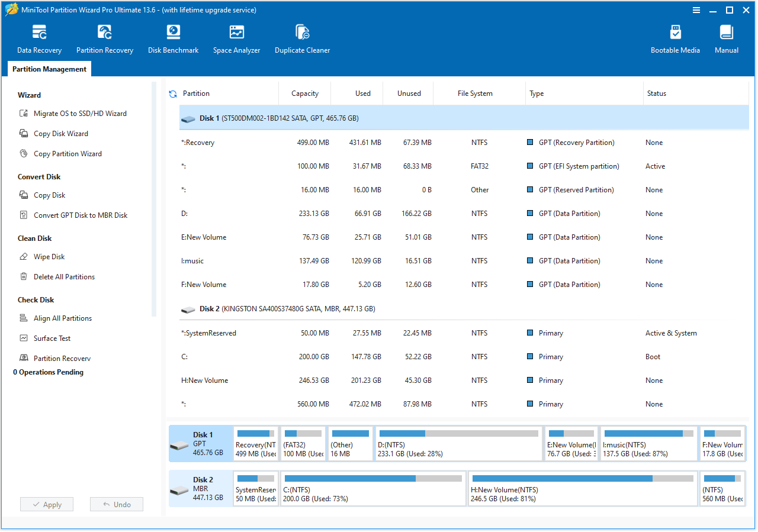
Task: Select the SystemReserved 50 MB block in the disk map
Action: click(256, 488)
